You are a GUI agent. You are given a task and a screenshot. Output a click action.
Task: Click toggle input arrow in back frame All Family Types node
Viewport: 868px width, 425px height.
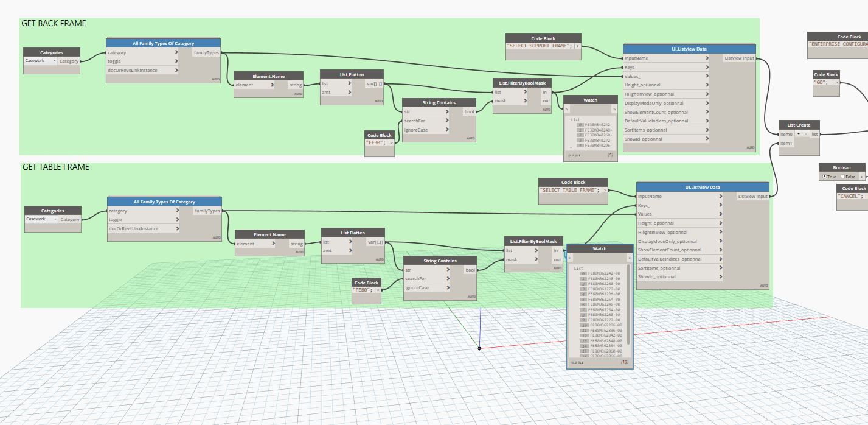pyautogui.click(x=177, y=61)
